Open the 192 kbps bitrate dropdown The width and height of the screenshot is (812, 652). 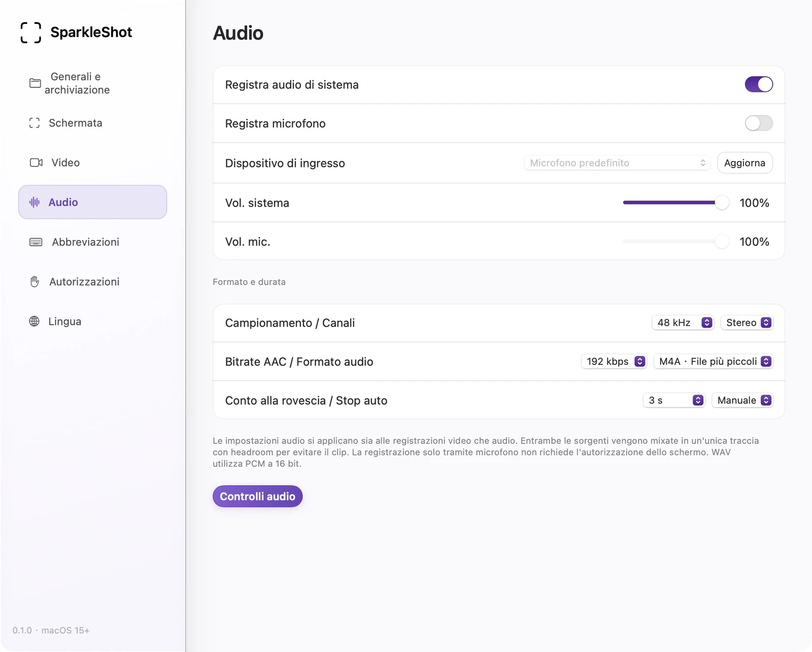[614, 361]
